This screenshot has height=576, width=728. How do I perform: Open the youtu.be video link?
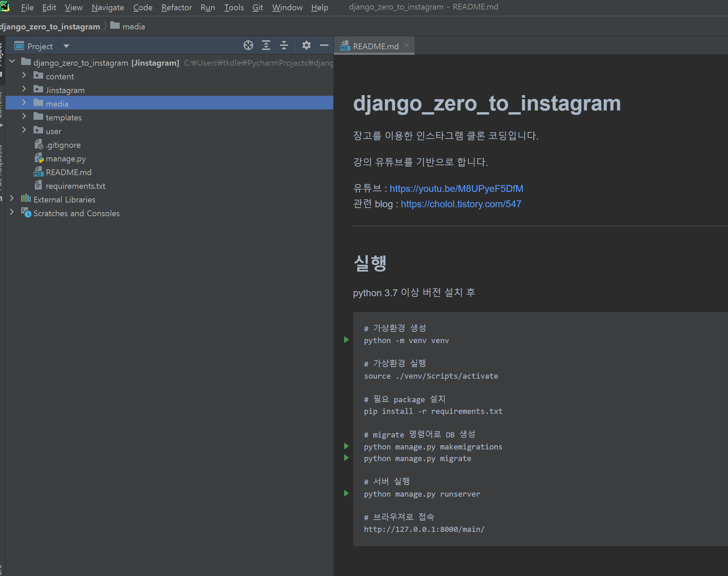pyautogui.click(x=456, y=189)
